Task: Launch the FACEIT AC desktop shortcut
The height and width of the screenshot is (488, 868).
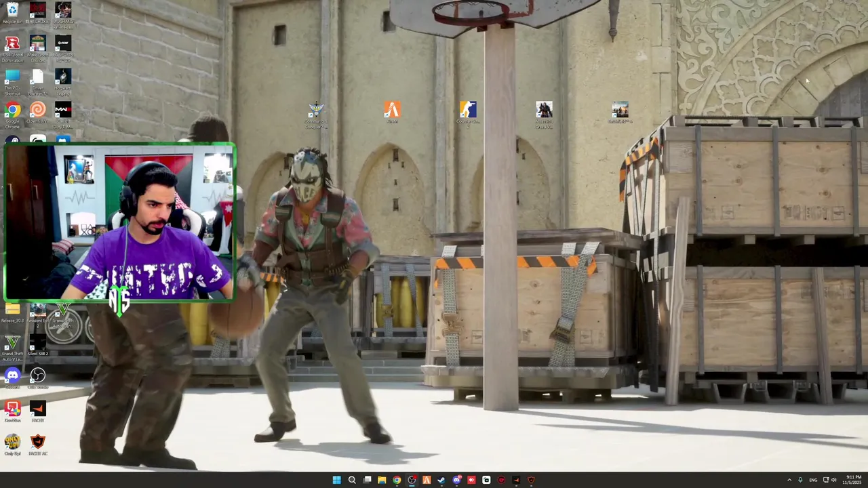Action: pyautogui.click(x=37, y=445)
